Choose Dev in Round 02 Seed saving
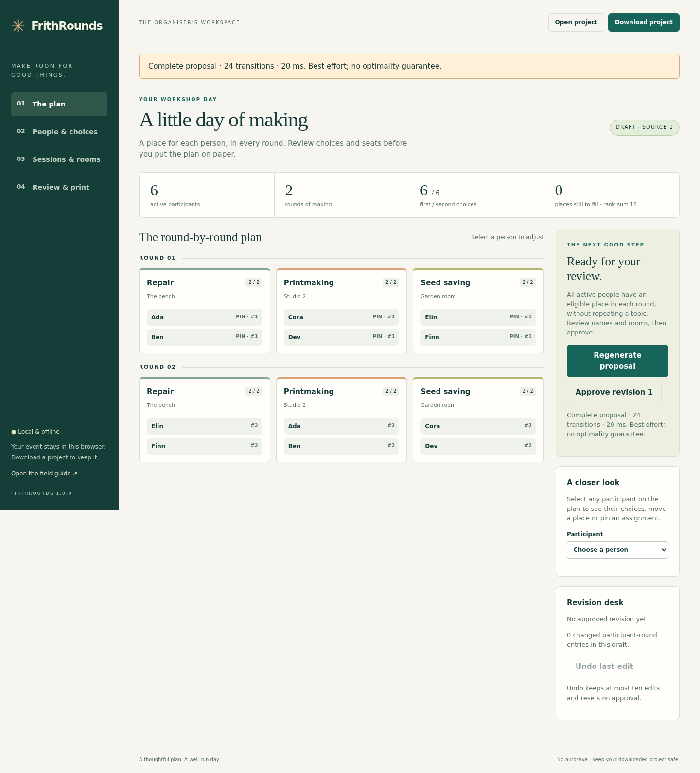This screenshot has height=773, width=700. click(x=478, y=446)
